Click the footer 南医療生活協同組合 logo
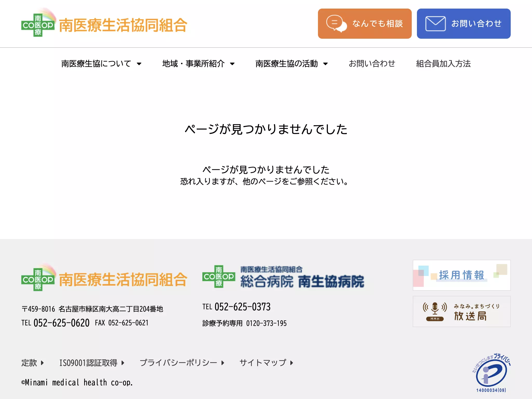532x399 pixels. (104, 277)
